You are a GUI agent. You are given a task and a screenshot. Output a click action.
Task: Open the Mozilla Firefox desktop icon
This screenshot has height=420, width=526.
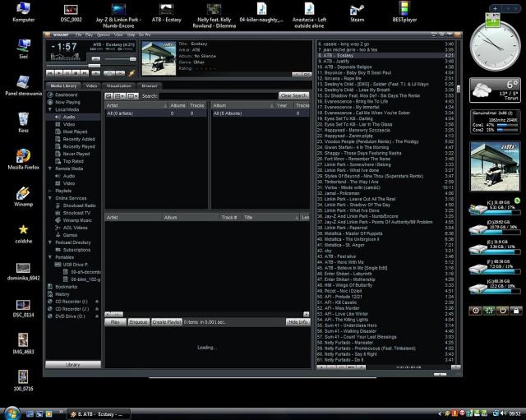(x=23, y=159)
